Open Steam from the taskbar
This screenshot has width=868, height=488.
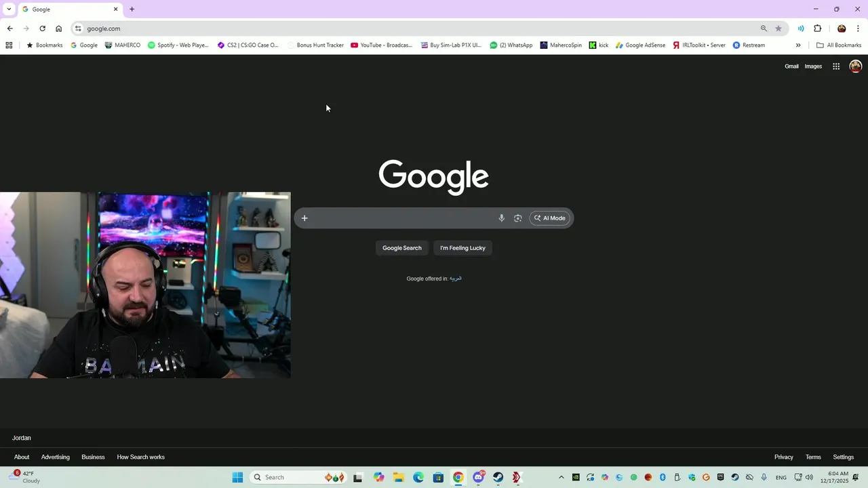pos(498,477)
